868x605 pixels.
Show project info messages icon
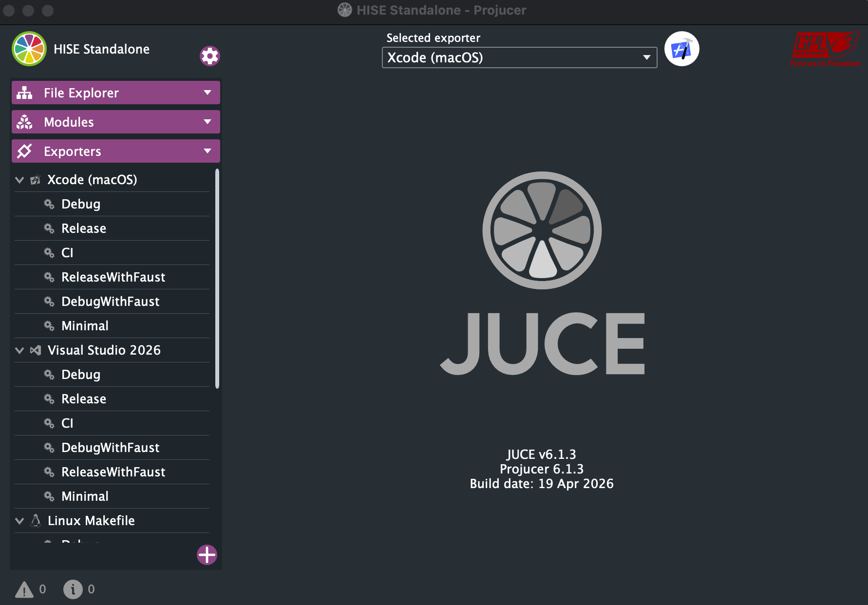coord(73,589)
